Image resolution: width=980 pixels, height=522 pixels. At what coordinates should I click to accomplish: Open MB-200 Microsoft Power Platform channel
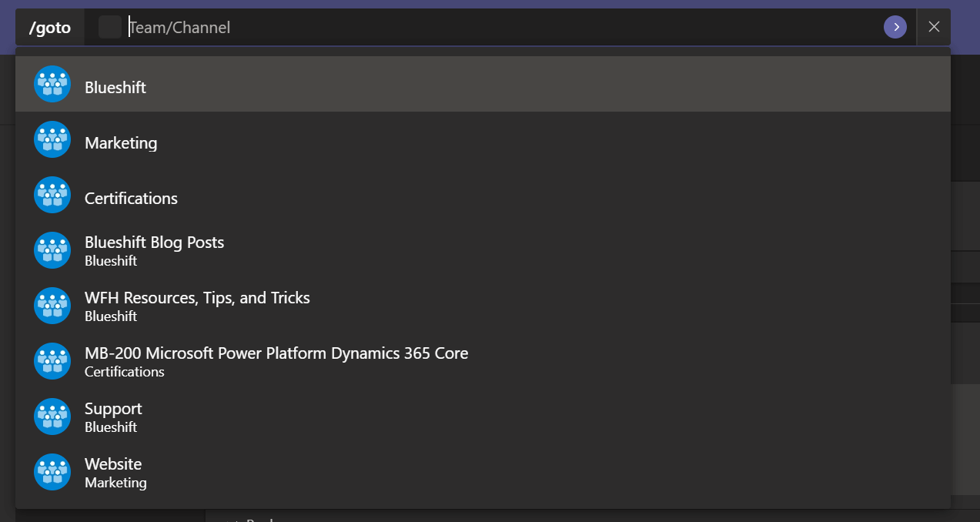483,361
